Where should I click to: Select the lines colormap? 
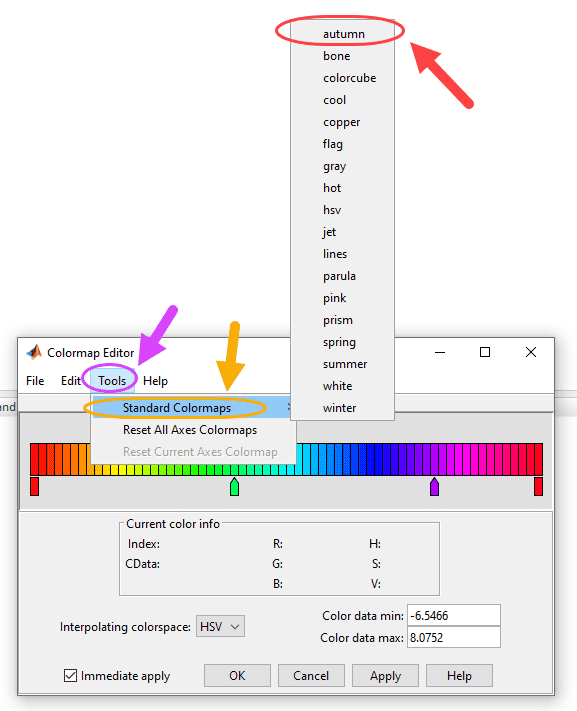pos(342,254)
